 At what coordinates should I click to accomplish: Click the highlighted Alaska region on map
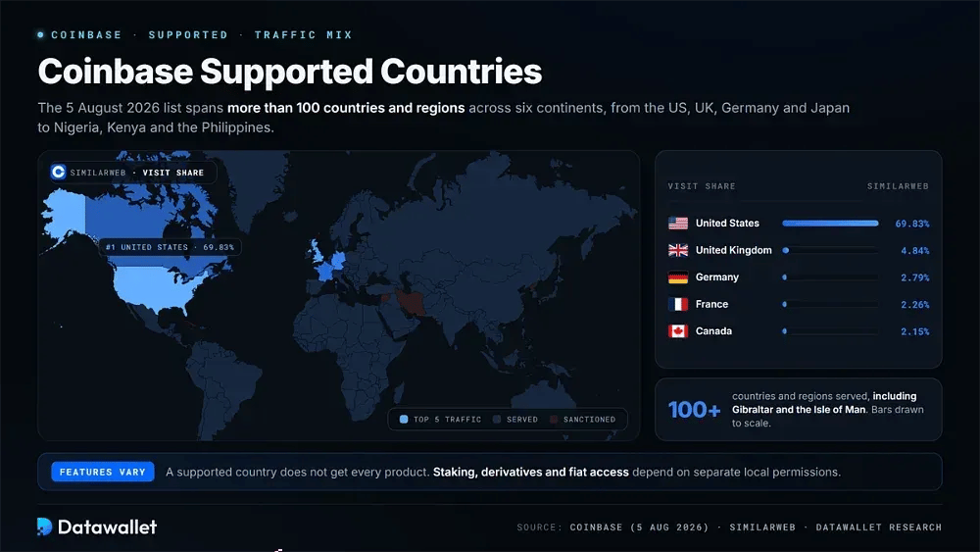[65, 215]
